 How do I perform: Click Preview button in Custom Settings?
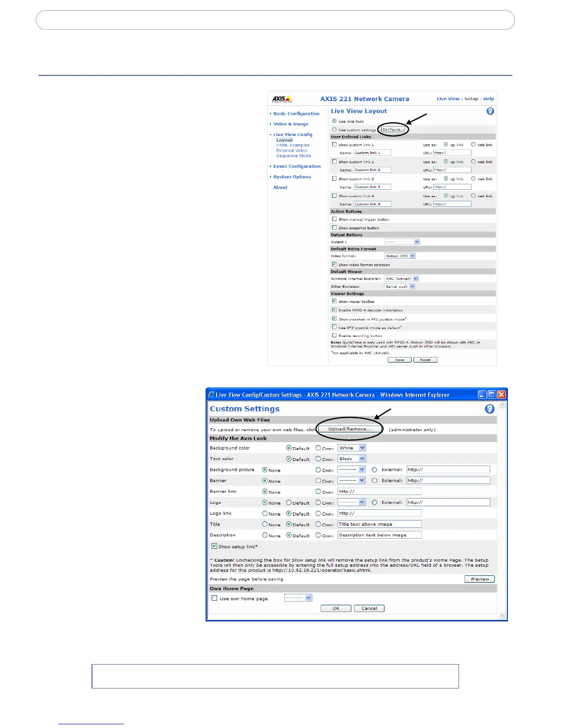(480, 579)
